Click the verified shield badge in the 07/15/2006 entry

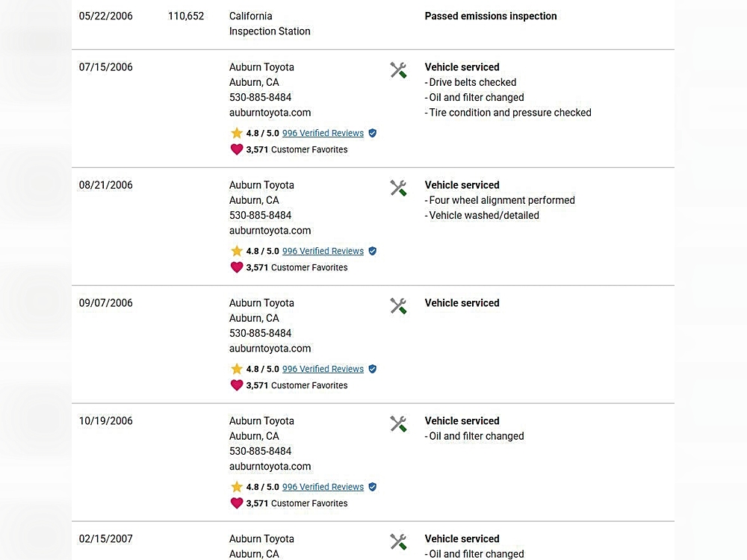(x=373, y=133)
